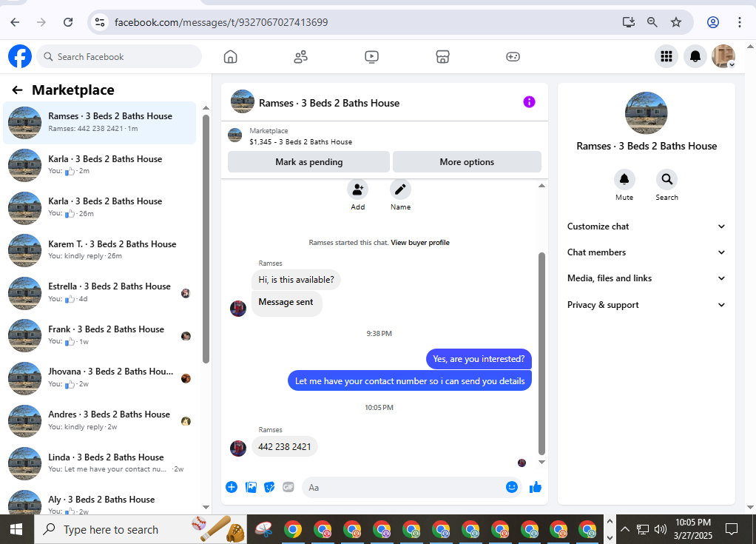Viewport: 756px width, 544px height.
Task: Open Linda conversation
Action: [x=99, y=463]
